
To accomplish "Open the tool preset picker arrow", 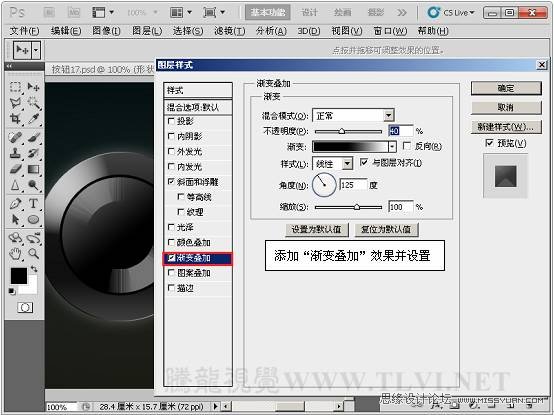I will pyautogui.click(x=36, y=50).
